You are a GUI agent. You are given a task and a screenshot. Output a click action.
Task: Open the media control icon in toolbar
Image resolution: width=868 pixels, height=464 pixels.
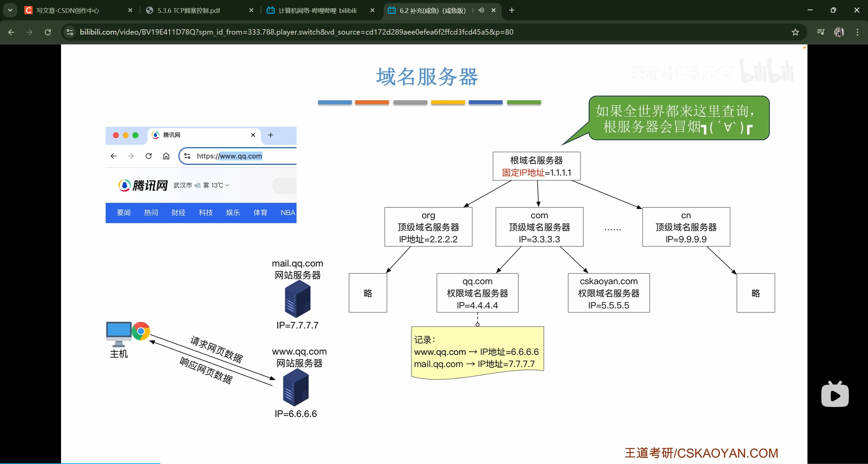click(x=821, y=32)
